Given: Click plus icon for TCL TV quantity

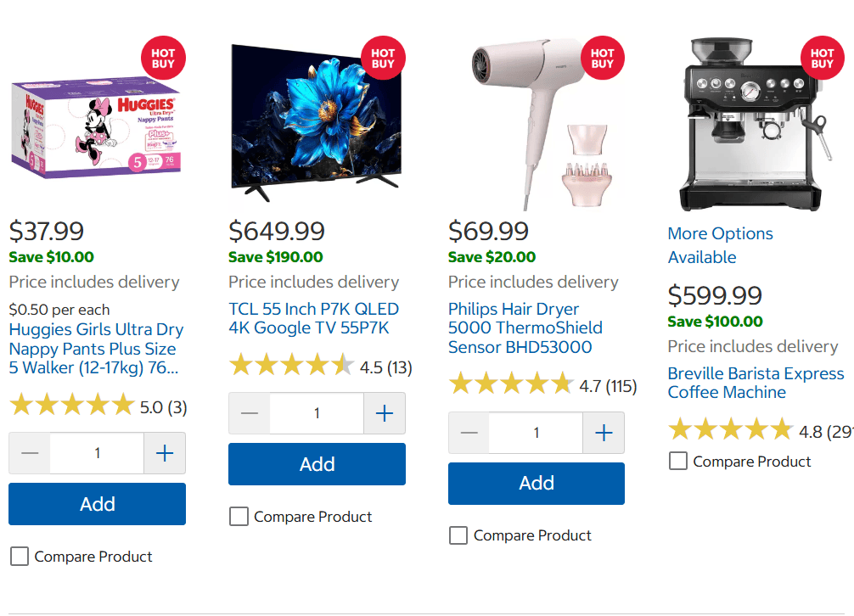Looking at the screenshot, I should [385, 413].
